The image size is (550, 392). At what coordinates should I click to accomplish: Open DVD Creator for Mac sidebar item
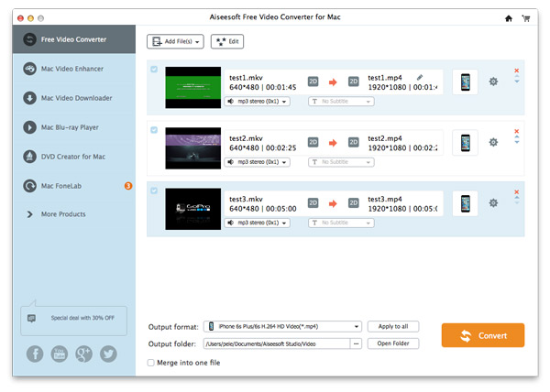tap(73, 157)
